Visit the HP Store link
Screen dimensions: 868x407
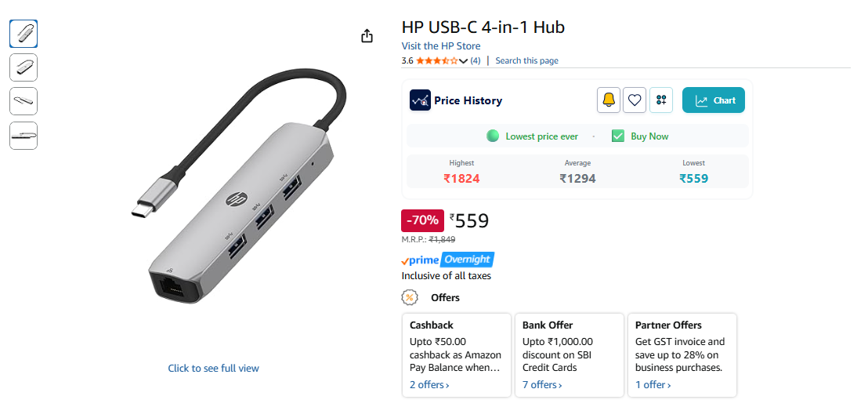click(441, 46)
